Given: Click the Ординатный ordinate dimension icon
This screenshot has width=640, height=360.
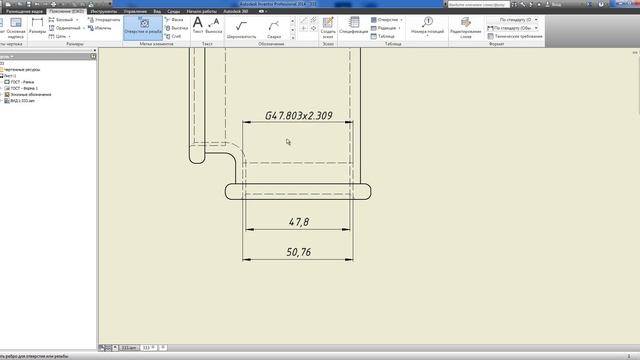Looking at the screenshot, I should tap(51, 28).
